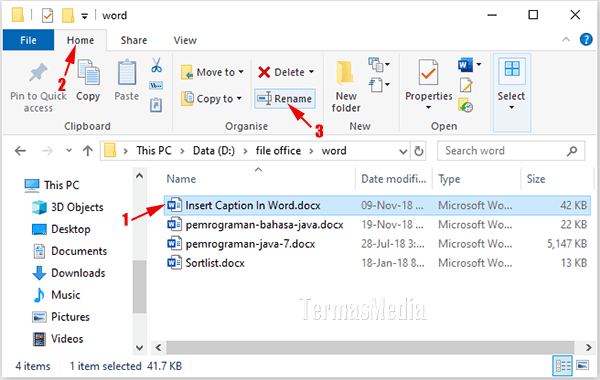Expand the Properties dropdown arrow

[x=429, y=108]
